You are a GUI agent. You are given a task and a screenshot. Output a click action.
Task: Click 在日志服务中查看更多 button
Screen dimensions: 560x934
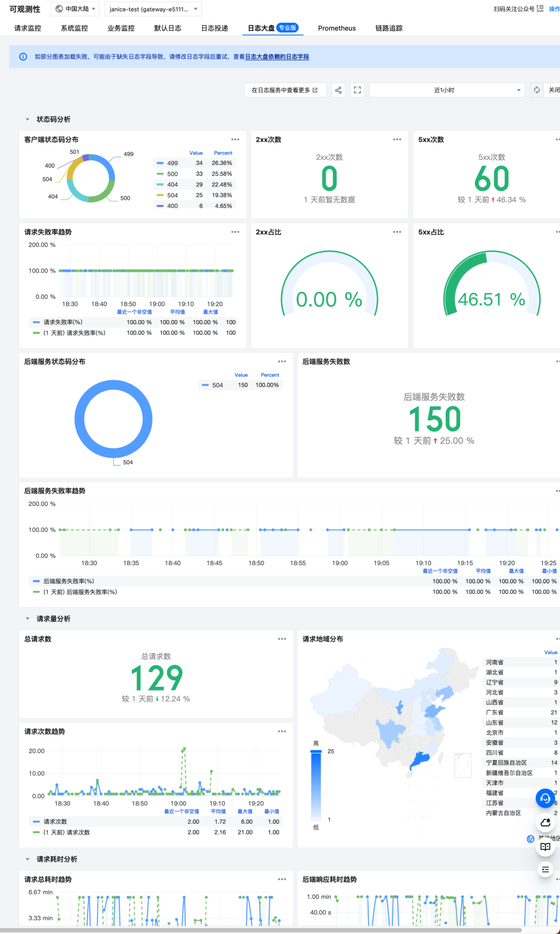click(285, 90)
